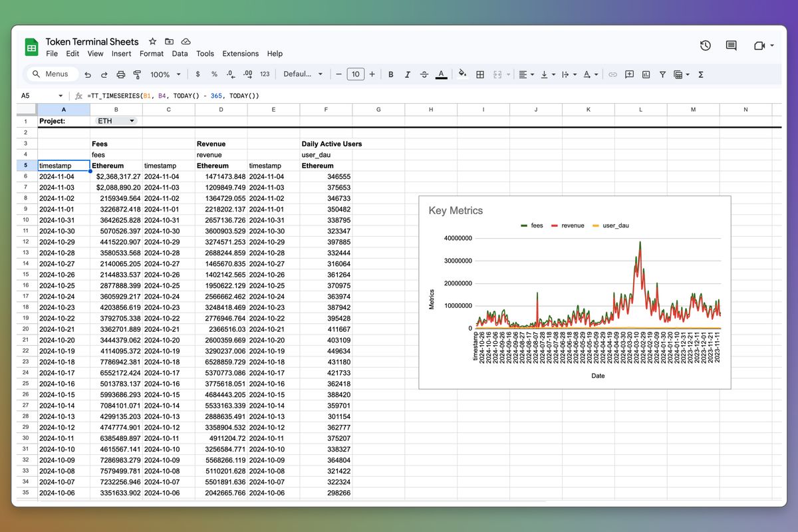Activate the paint format tool
798x532 pixels.
[x=137, y=74]
